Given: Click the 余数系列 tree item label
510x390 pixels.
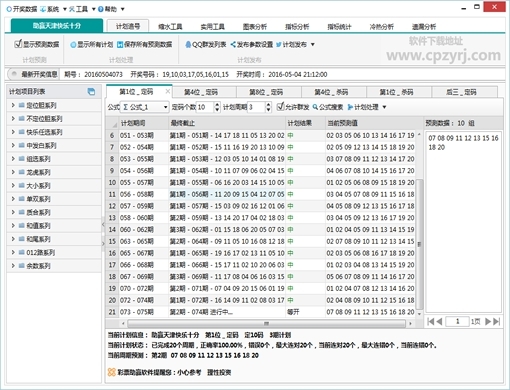Looking at the screenshot, I should pos(38,266).
